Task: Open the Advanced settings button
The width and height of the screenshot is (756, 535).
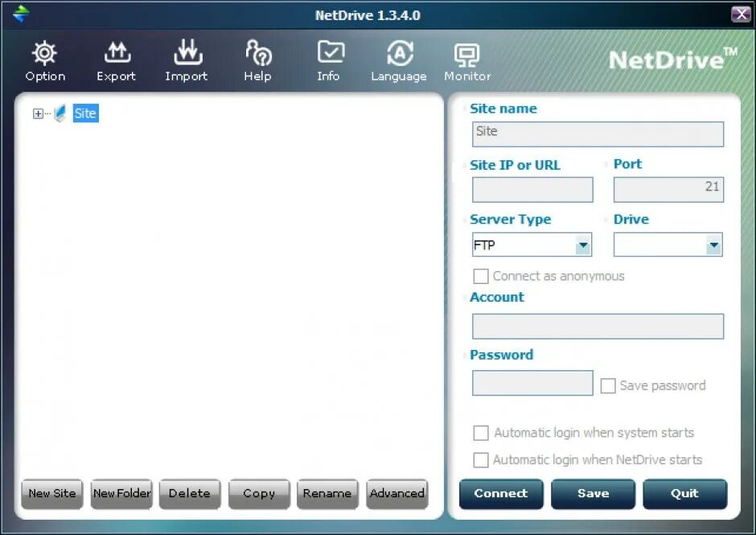Action: tap(397, 493)
